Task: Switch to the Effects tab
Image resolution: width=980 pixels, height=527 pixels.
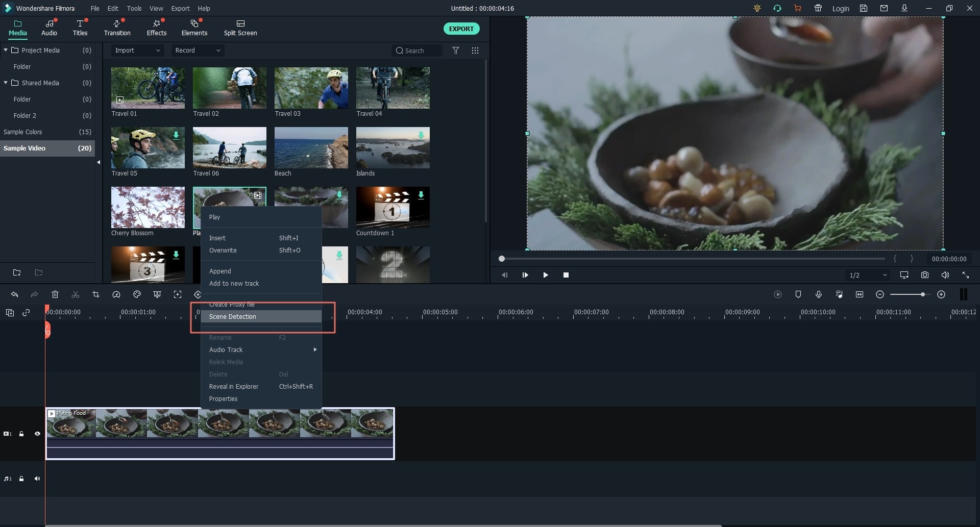Action: pos(157,28)
